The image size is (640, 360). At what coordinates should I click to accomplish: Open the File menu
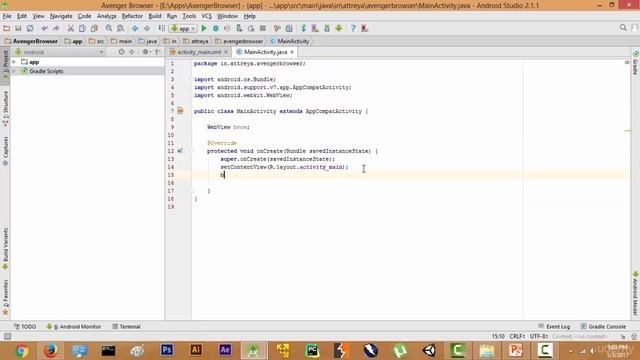[x=7, y=16]
